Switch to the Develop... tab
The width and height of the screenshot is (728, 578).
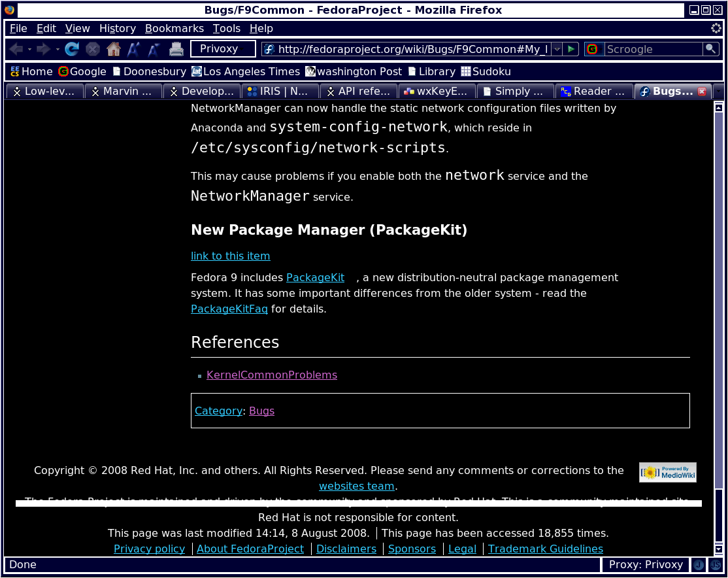201,92
